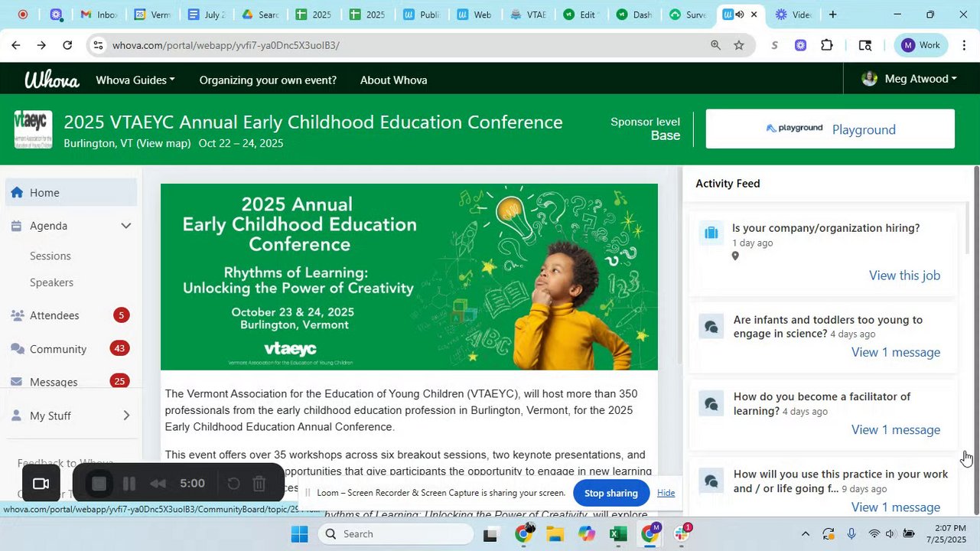Open the Whova Guides dropdown menu
The image size is (980, 551).
pyautogui.click(x=135, y=80)
